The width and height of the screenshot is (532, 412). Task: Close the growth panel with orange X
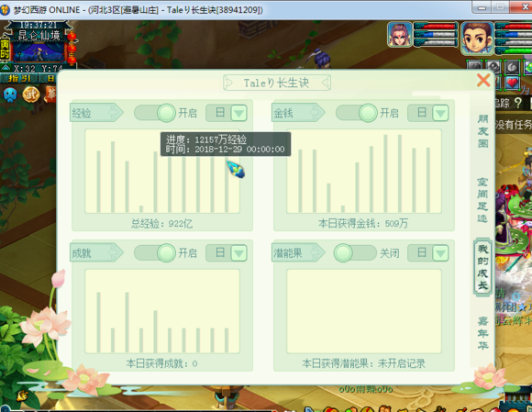[483, 81]
